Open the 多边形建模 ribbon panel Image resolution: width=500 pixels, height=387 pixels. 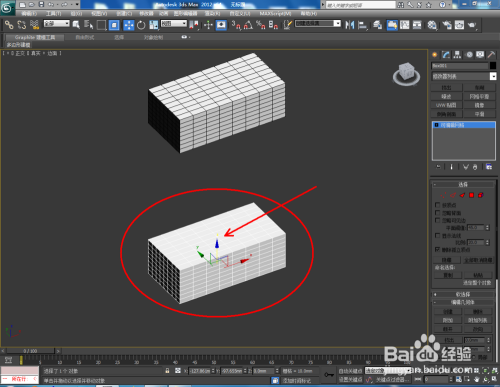coord(19,45)
